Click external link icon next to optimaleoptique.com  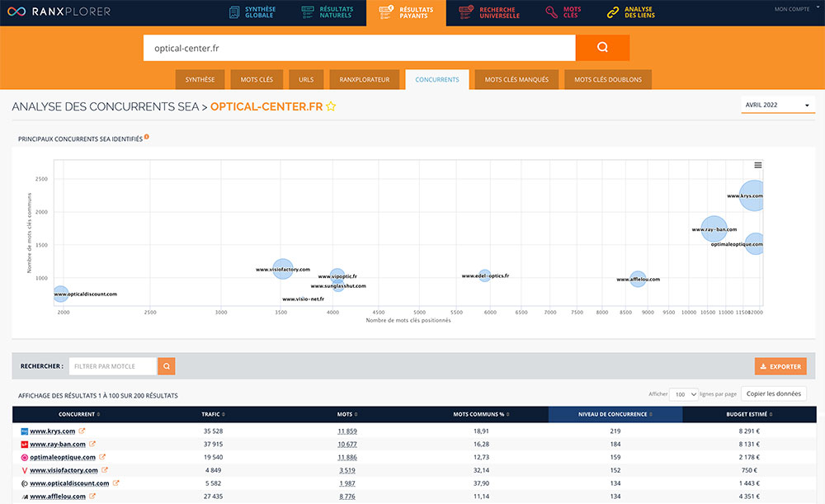point(102,457)
